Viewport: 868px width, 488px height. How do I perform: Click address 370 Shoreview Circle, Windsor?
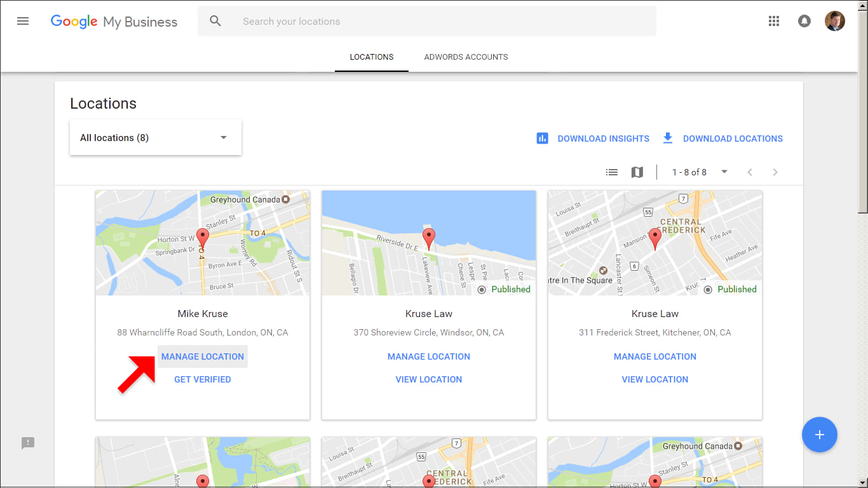click(x=429, y=332)
